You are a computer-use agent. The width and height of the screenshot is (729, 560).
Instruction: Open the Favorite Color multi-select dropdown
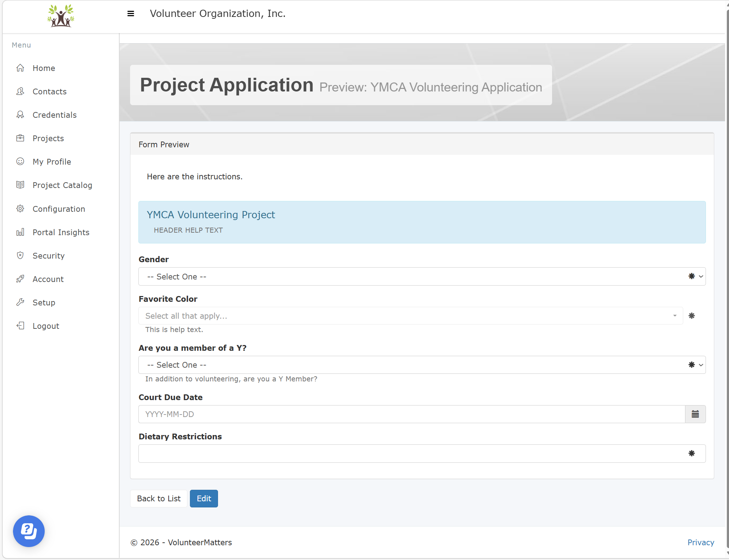tap(411, 316)
